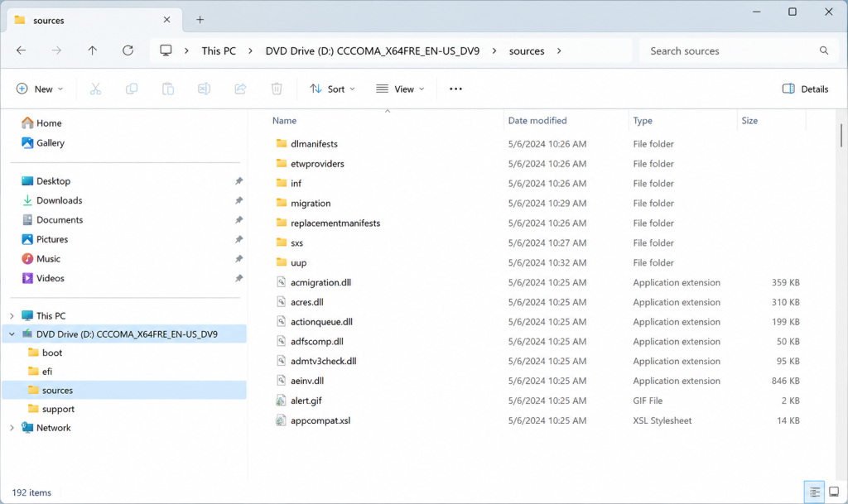
Task: Switch to large thumbnails view icon in status bar
Action: (x=834, y=492)
